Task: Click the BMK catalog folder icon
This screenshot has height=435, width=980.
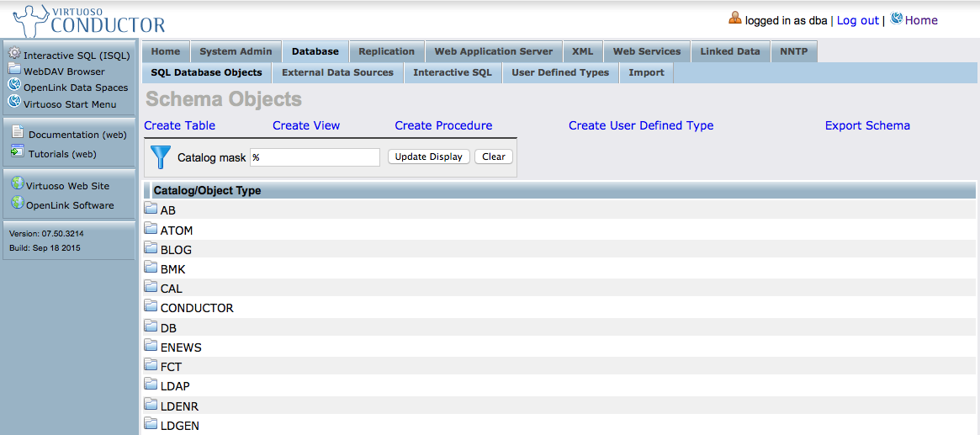Action: tap(151, 268)
